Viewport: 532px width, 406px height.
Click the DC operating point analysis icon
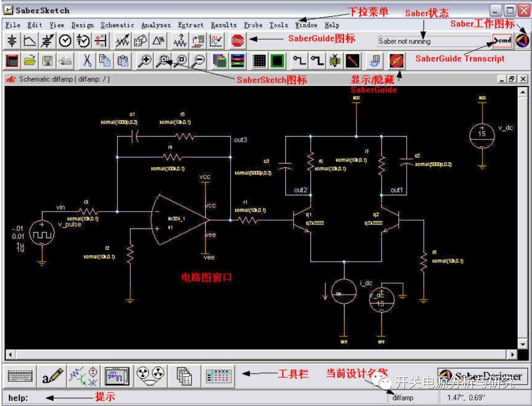coord(12,40)
